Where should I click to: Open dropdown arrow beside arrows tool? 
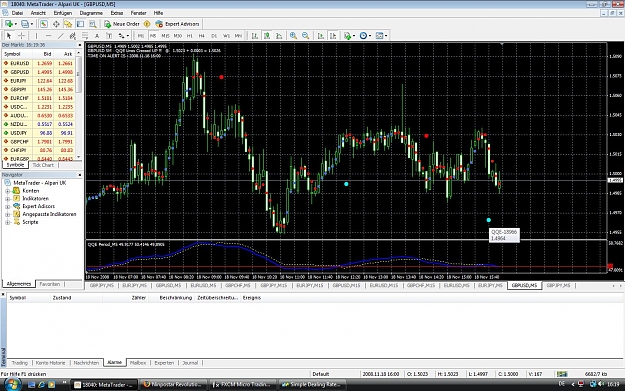click(x=128, y=36)
